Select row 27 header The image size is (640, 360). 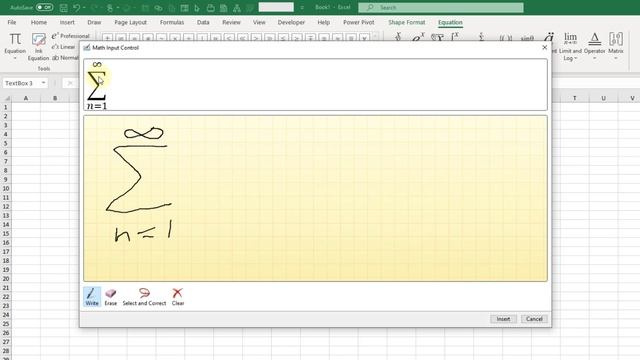click(6, 342)
